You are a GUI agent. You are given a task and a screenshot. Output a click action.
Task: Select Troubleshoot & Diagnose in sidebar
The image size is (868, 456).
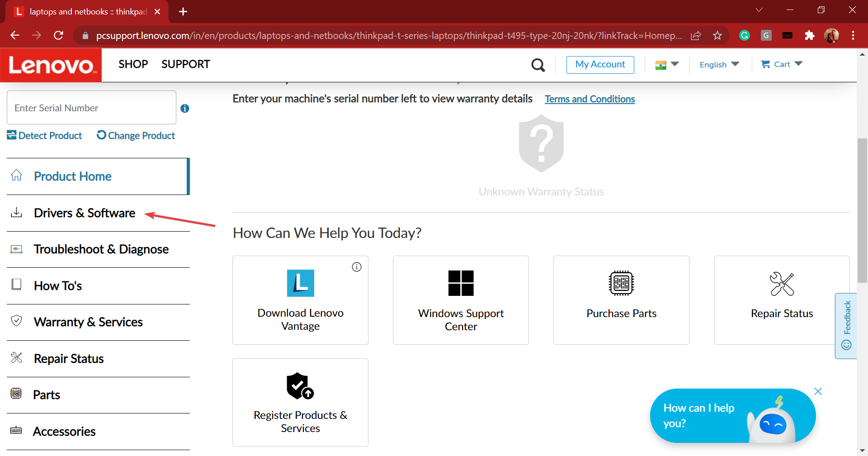98,249
